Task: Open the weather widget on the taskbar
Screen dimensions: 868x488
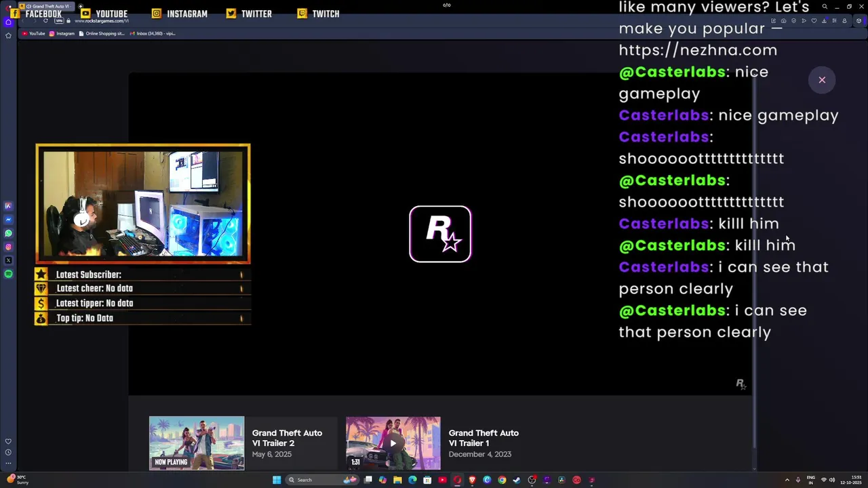Action: (17, 480)
